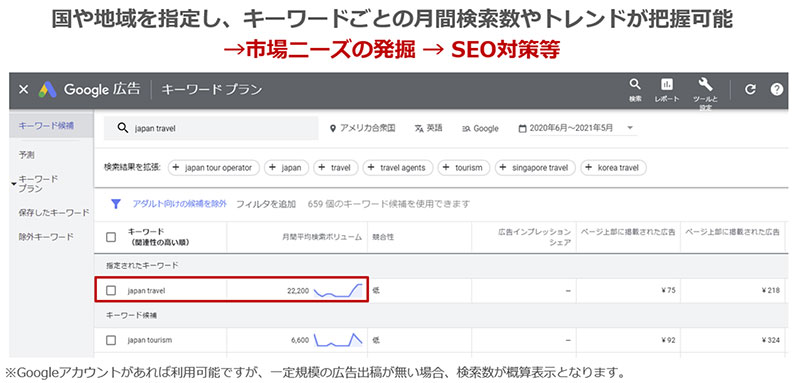Click 2020年6月〜2021年5月 date range text
Viewport: 800px width, 383px height.
[571, 129]
